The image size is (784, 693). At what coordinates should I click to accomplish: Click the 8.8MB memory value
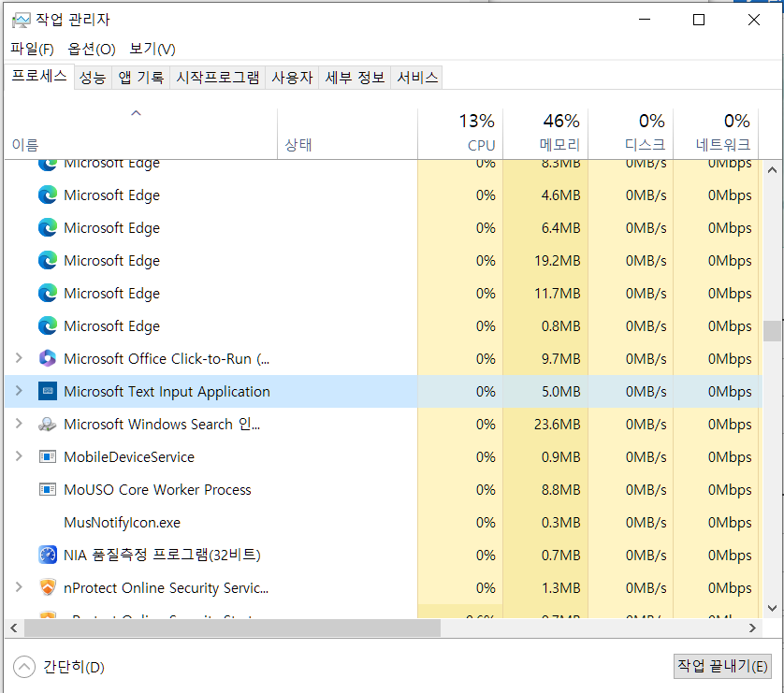(560, 490)
